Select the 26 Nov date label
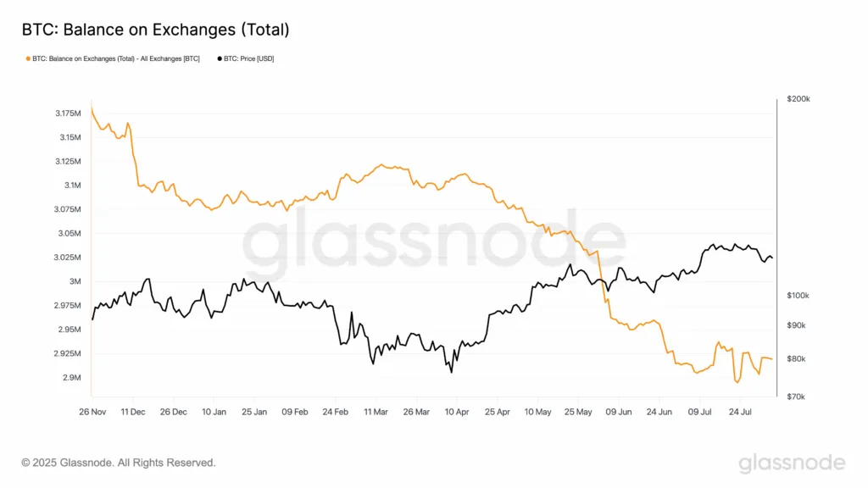Viewport: 868px width, 488px height. point(92,413)
